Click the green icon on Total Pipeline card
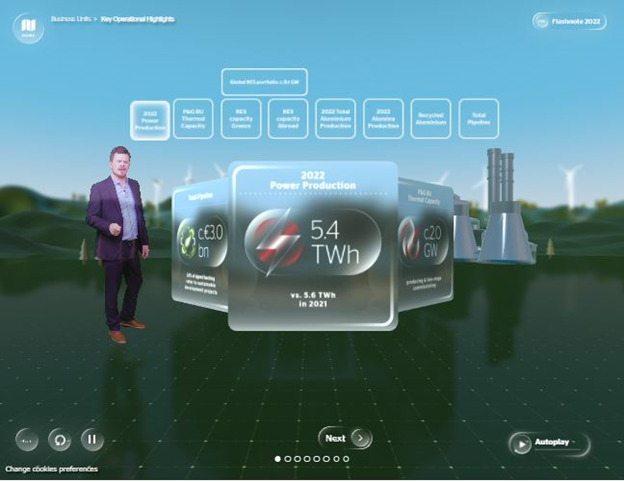 pyautogui.click(x=186, y=241)
